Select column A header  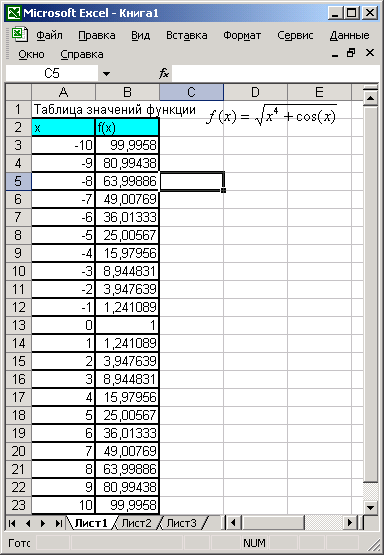tap(63, 92)
